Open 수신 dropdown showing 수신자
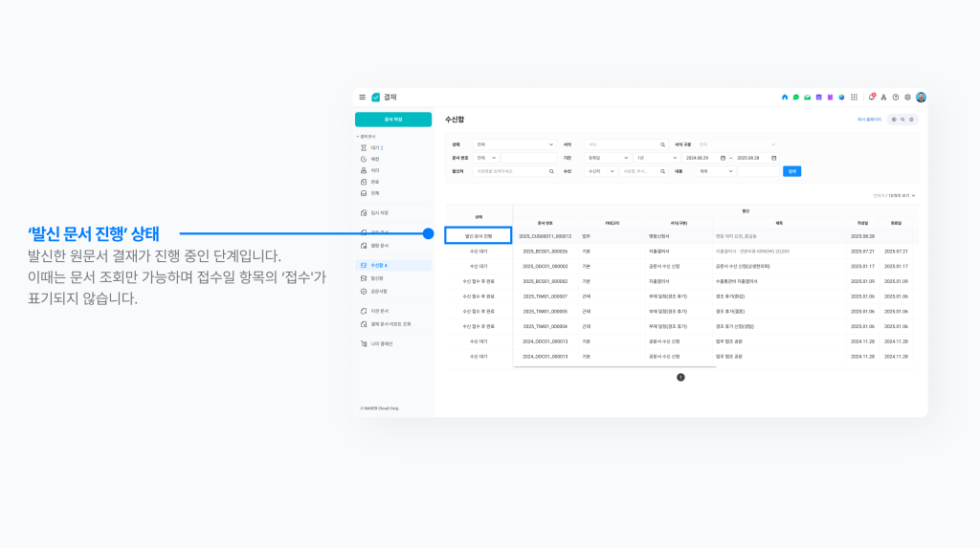The width and height of the screenshot is (980, 548). 600,171
